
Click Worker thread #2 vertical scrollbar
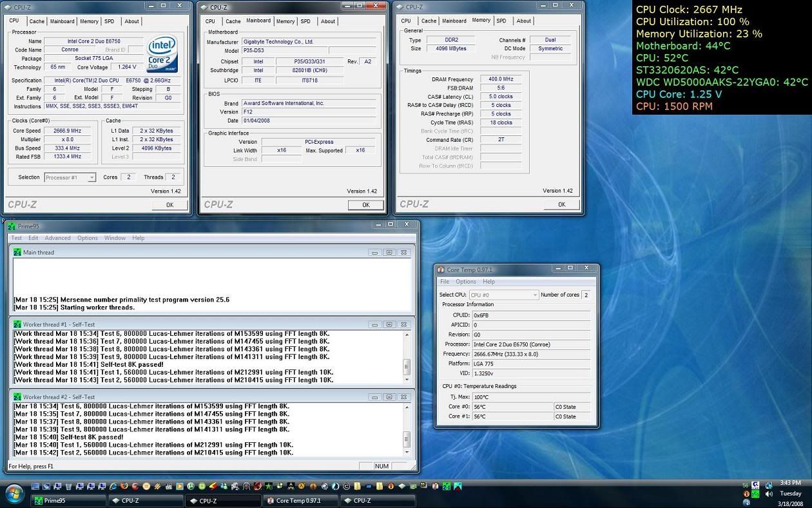tap(406, 438)
